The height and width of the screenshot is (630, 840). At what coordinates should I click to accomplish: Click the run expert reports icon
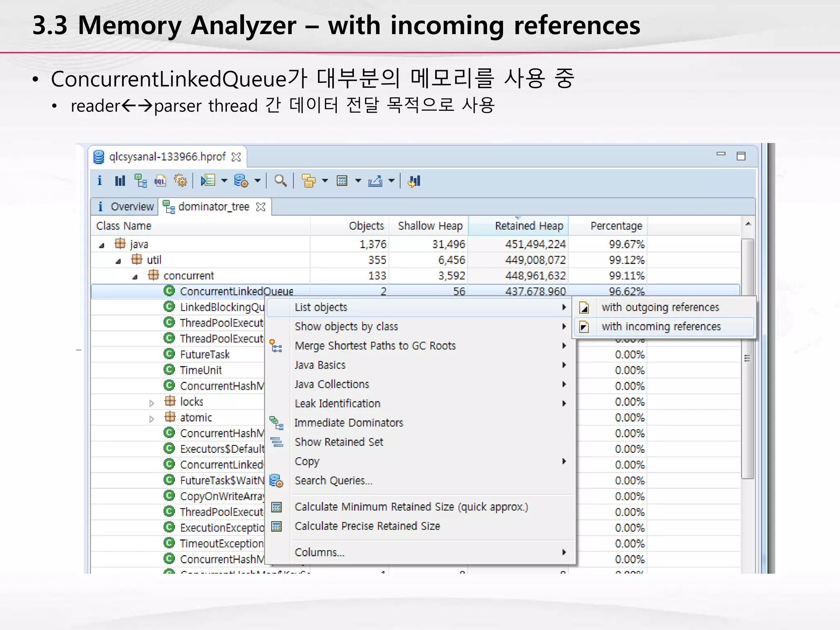tap(208, 180)
